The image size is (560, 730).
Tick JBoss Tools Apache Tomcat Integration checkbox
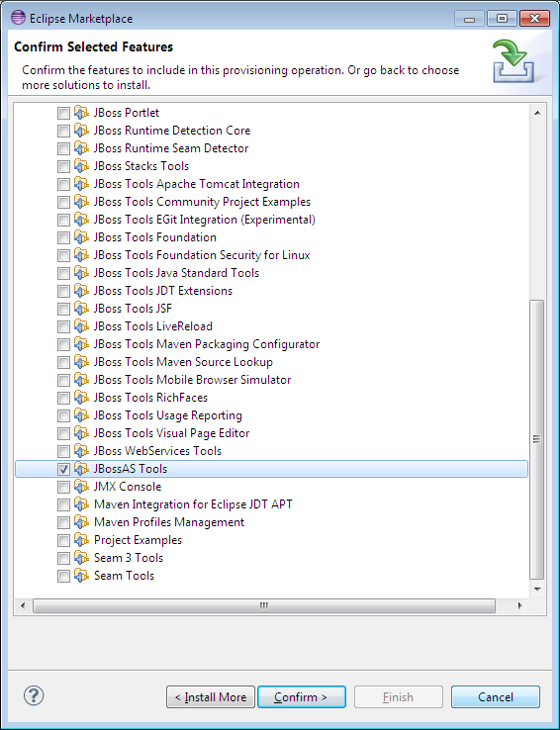[x=63, y=184]
